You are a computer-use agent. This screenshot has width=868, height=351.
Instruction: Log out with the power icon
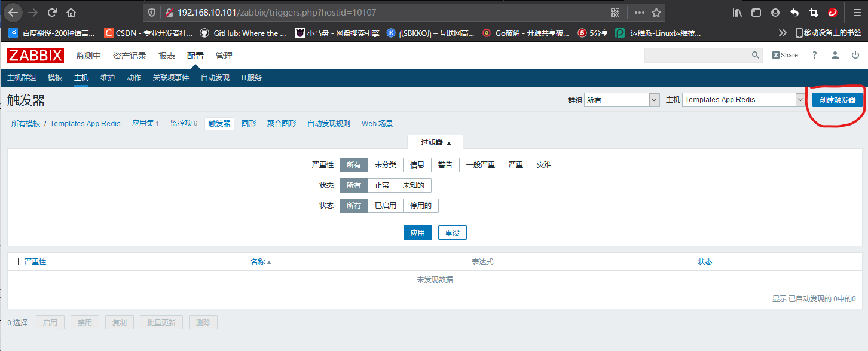(x=855, y=55)
